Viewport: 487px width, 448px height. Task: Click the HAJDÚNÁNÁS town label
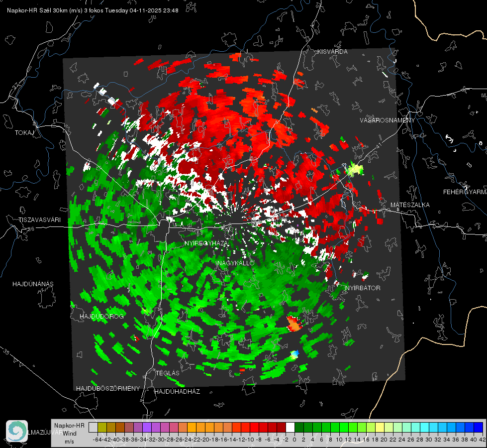pyautogui.click(x=33, y=284)
